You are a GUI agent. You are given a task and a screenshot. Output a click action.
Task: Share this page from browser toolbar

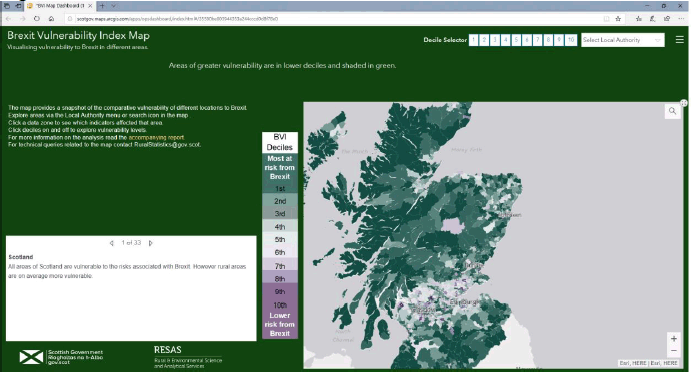click(x=667, y=19)
